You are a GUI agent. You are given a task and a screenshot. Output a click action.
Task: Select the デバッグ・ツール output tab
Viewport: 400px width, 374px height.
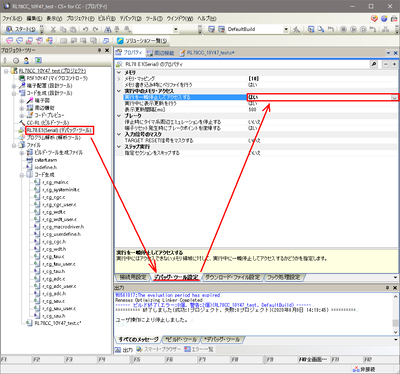[x=222, y=340]
